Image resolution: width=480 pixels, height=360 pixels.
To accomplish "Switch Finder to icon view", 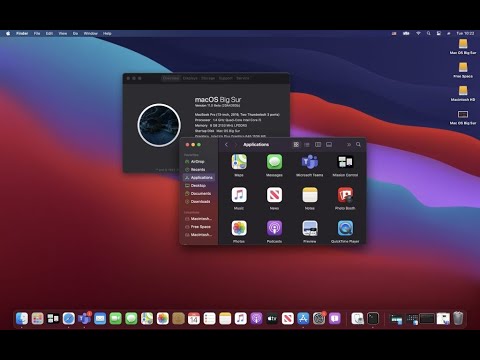I will (296, 144).
